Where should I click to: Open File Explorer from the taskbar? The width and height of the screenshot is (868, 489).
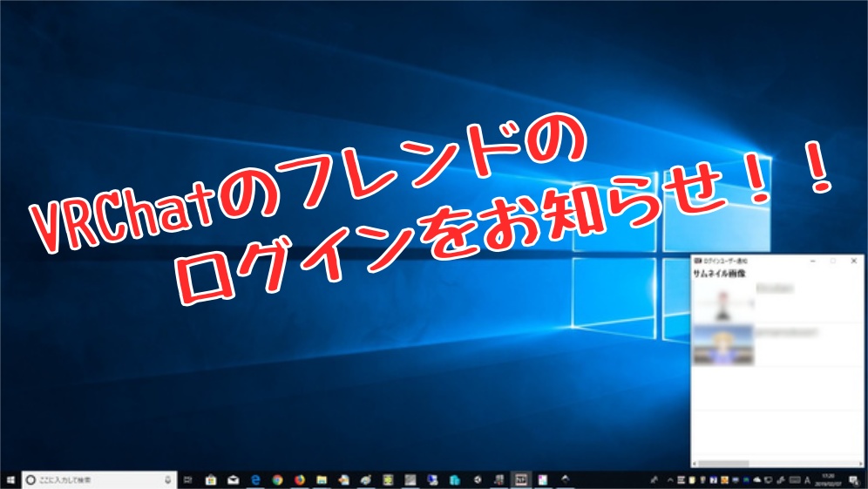[322, 479]
